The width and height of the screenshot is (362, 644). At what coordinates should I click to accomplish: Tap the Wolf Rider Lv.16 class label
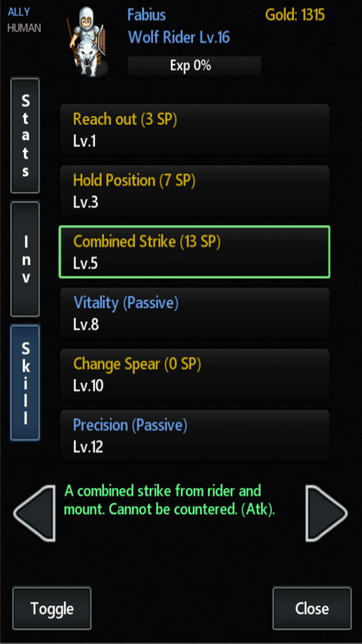179,37
